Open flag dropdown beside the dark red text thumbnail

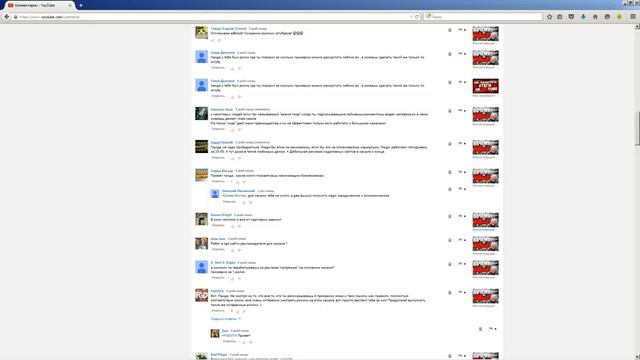(x=462, y=82)
